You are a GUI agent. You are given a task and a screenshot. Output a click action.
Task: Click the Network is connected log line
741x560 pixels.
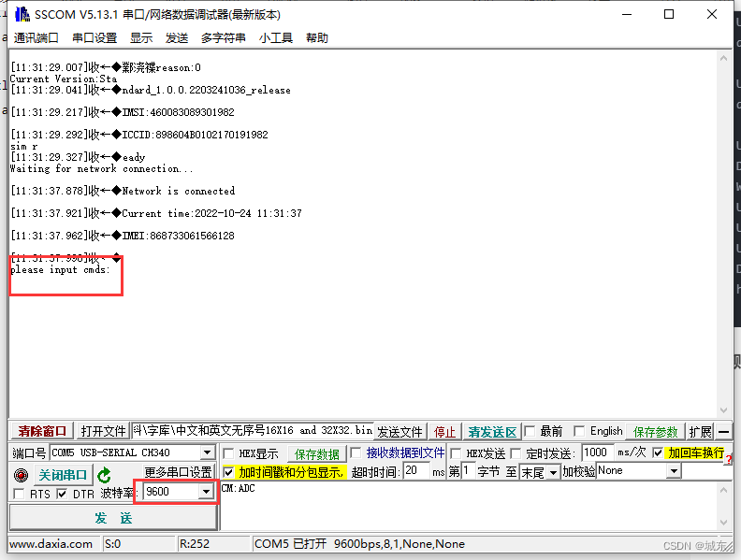coord(123,191)
